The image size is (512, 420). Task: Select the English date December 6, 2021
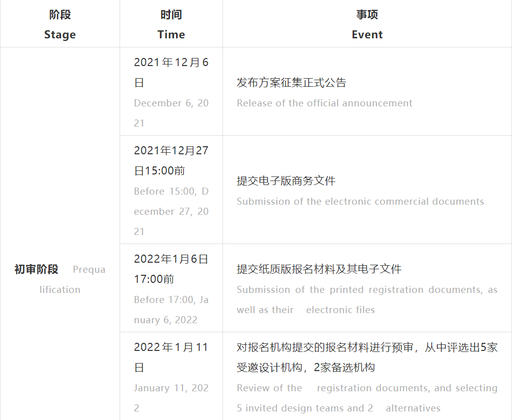tap(171, 112)
